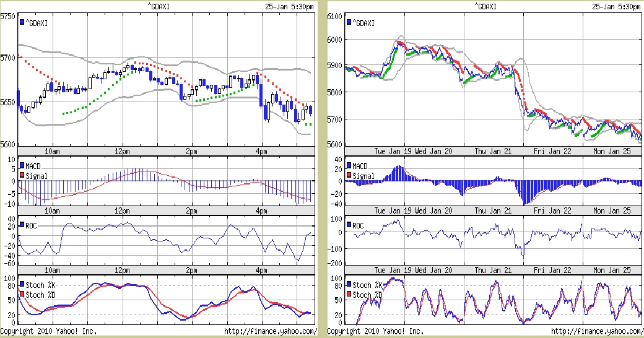Image resolution: width=644 pixels, height=338 pixels.
Task: Open the finance.yahoo.com link under left chart
Action: [271, 331]
